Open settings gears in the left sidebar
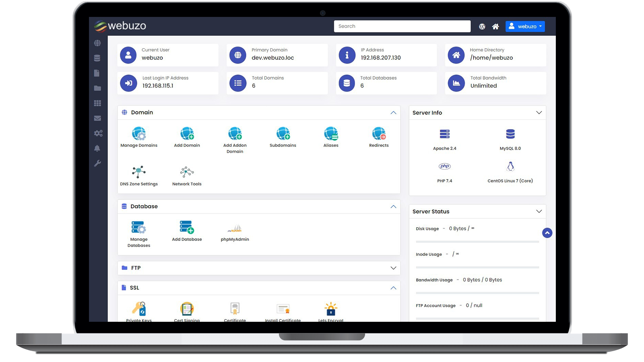 [x=97, y=133]
